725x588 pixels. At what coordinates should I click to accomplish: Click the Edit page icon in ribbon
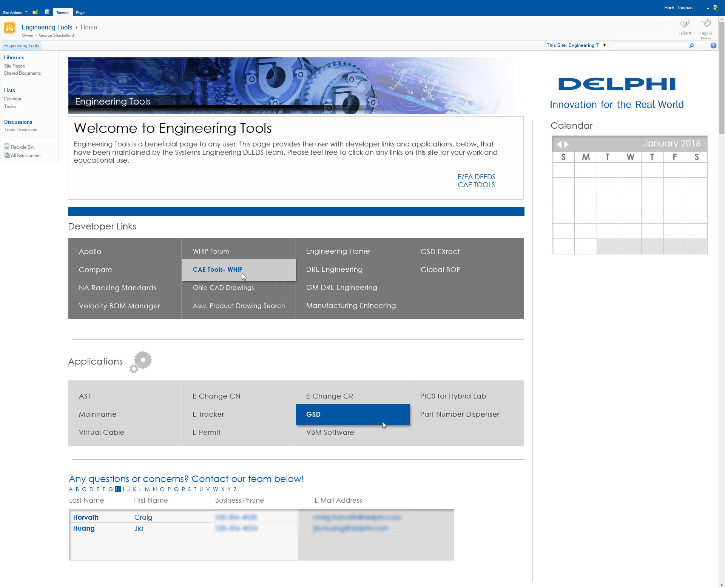point(47,12)
